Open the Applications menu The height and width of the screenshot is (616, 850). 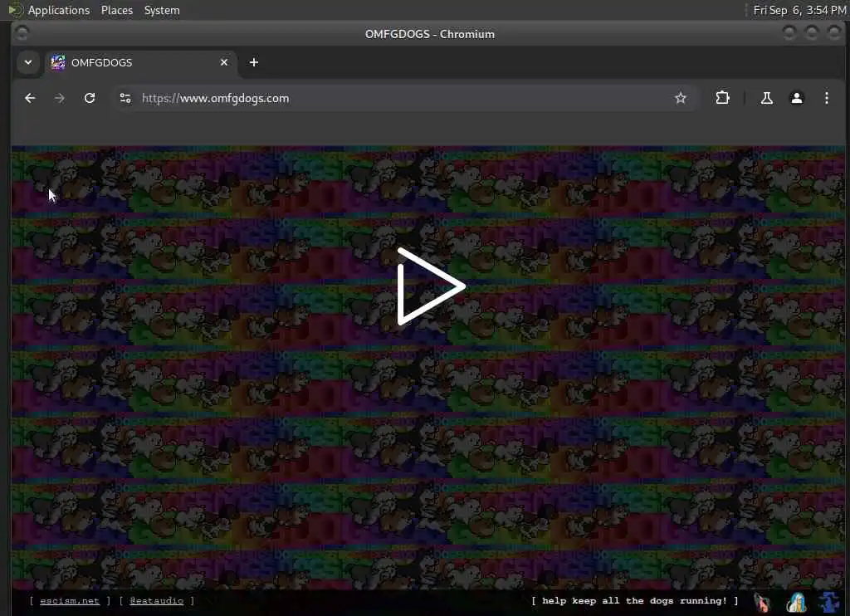(x=59, y=10)
